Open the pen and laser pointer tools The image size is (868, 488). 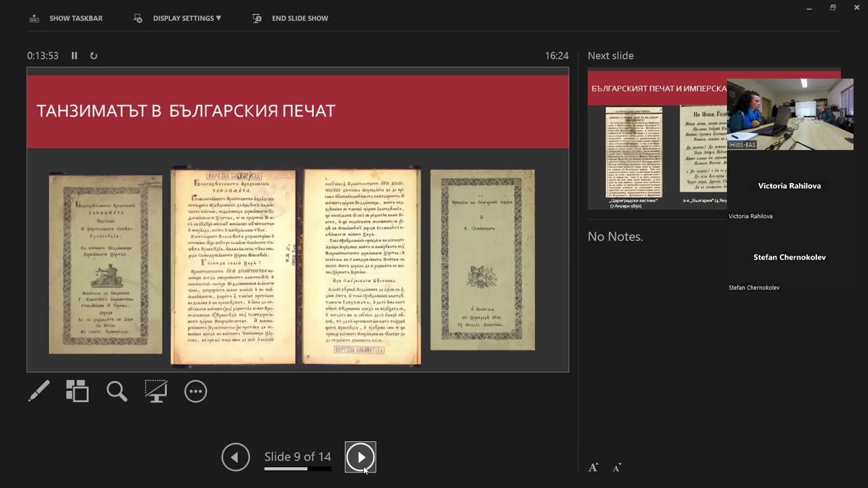pos(39,391)
